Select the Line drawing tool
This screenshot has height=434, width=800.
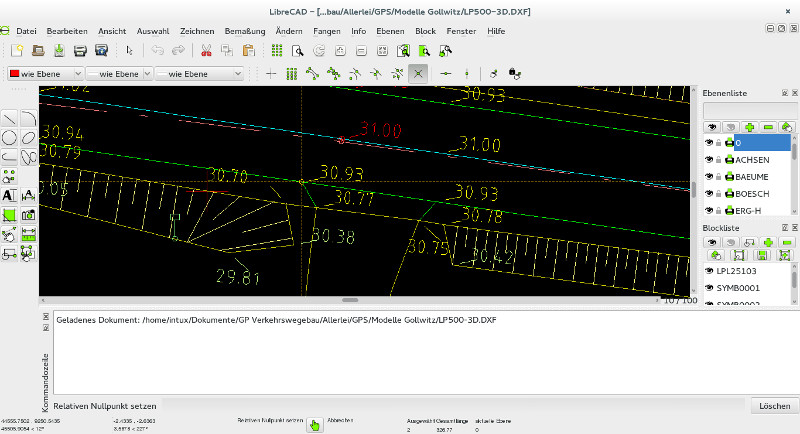point(9,118)
